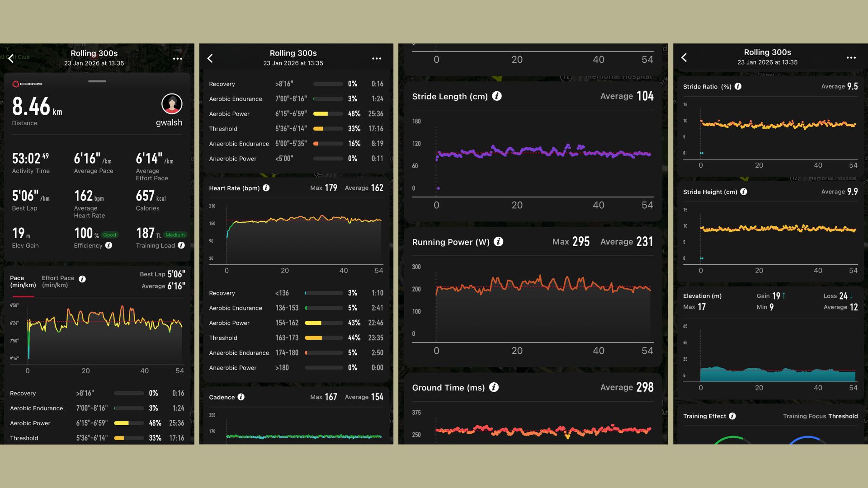Open three-dot menu in first panel header
The height and width of the screenshot is (488, 868).
point(178,59)
